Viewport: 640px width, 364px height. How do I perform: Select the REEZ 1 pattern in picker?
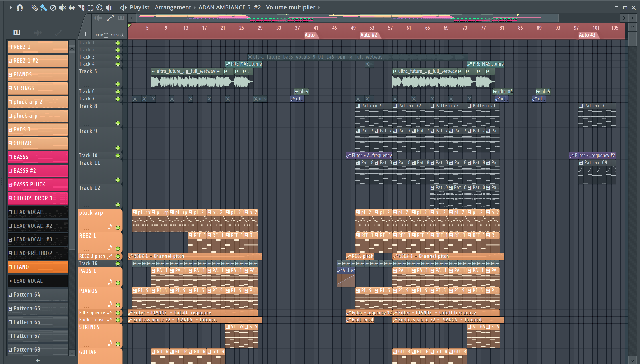(x=38, y=47)
